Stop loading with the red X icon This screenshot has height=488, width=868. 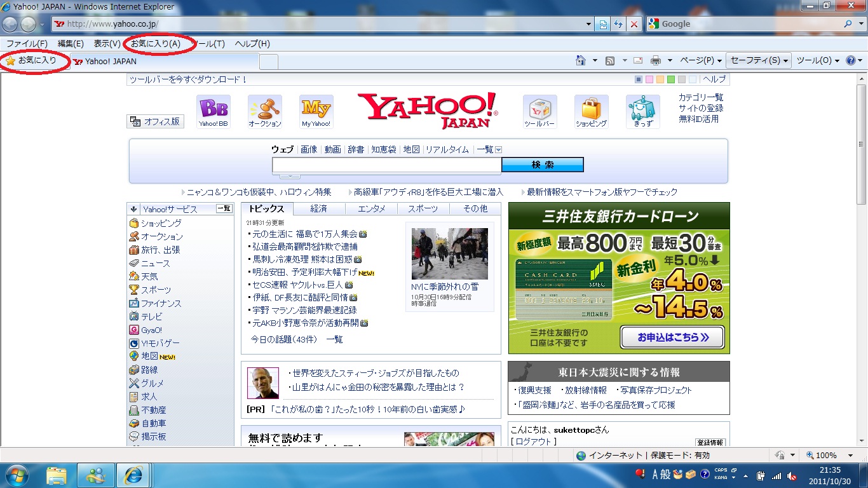tap(634, 24)
